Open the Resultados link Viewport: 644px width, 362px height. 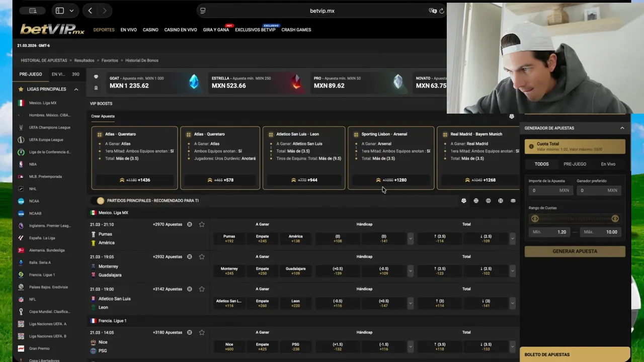pos(84,60)
